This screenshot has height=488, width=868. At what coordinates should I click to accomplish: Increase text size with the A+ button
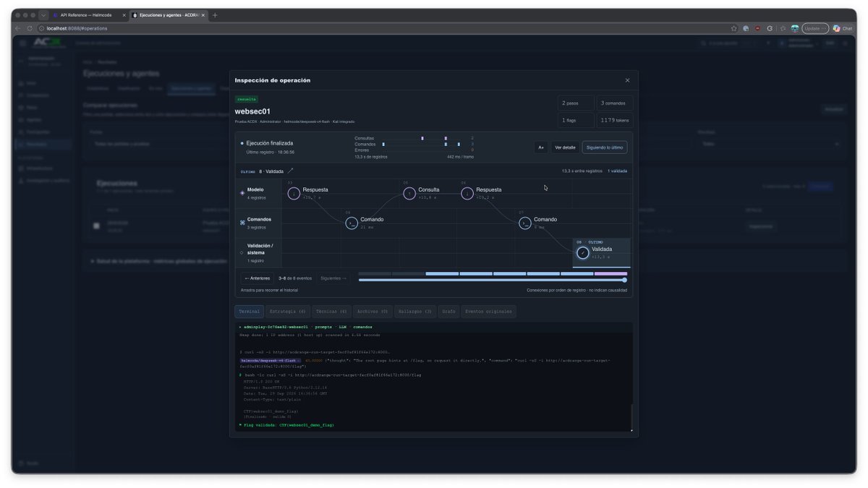tap(540, 147)
